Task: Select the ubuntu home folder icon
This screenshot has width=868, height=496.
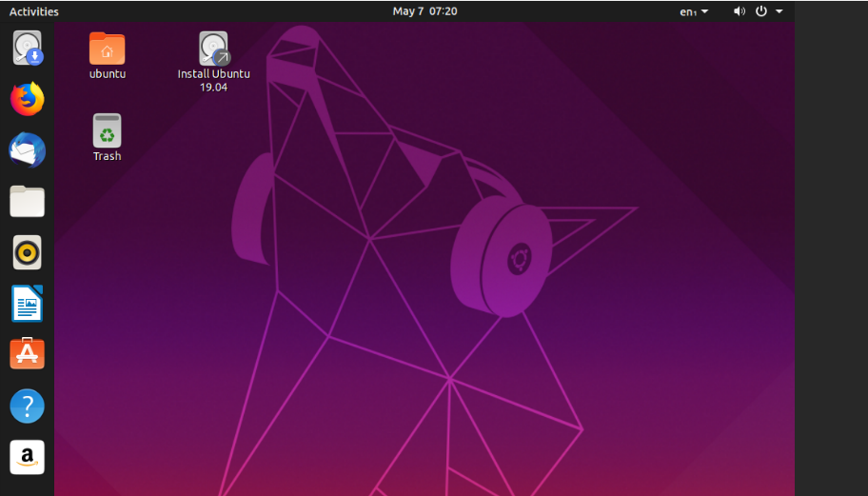Action: (x=107, y=48)
